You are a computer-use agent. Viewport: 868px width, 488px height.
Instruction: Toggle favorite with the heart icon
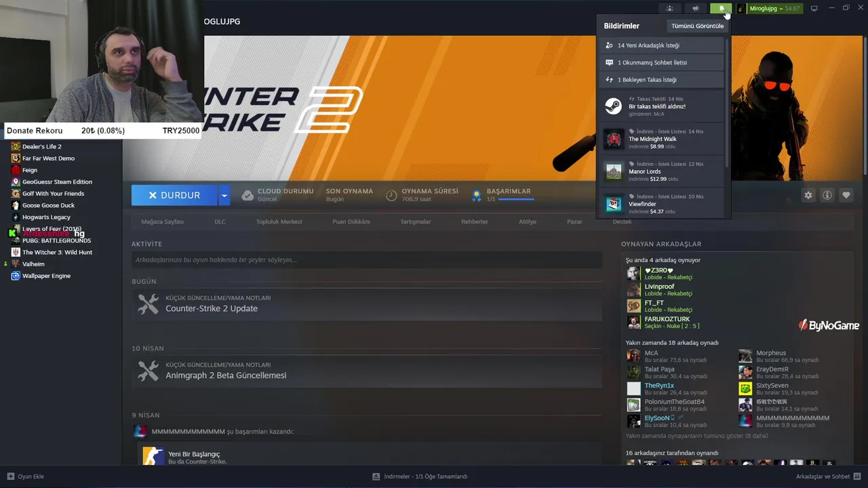click(846, 195)
